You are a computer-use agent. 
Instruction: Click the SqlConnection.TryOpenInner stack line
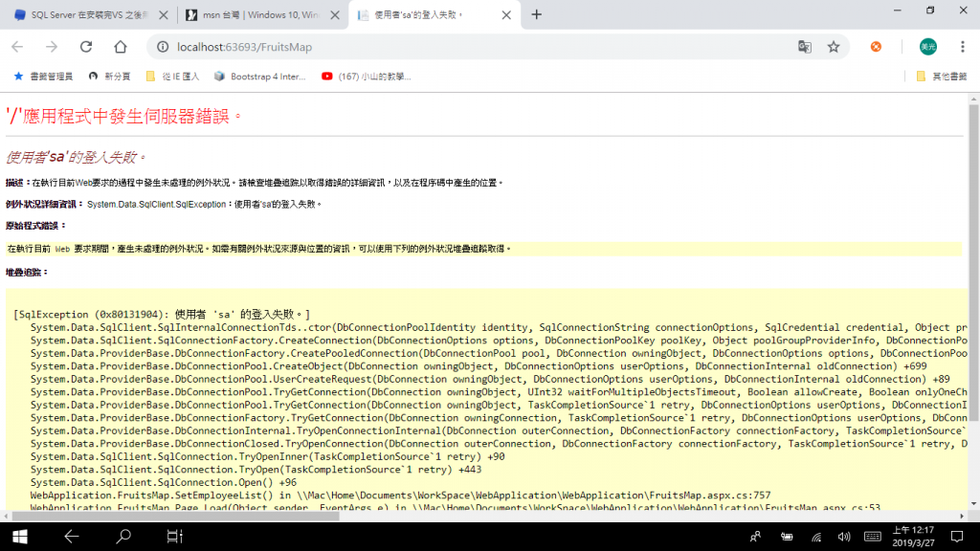[x=268, y=456]
